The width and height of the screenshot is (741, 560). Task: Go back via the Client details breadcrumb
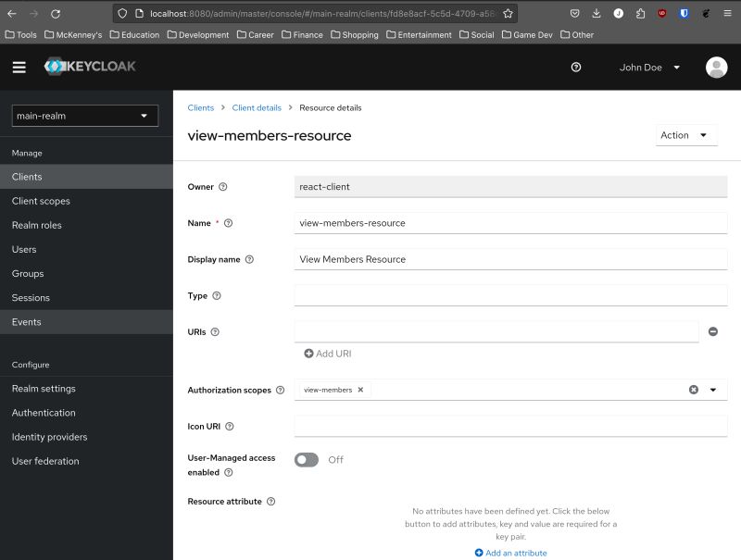(257, 107)
